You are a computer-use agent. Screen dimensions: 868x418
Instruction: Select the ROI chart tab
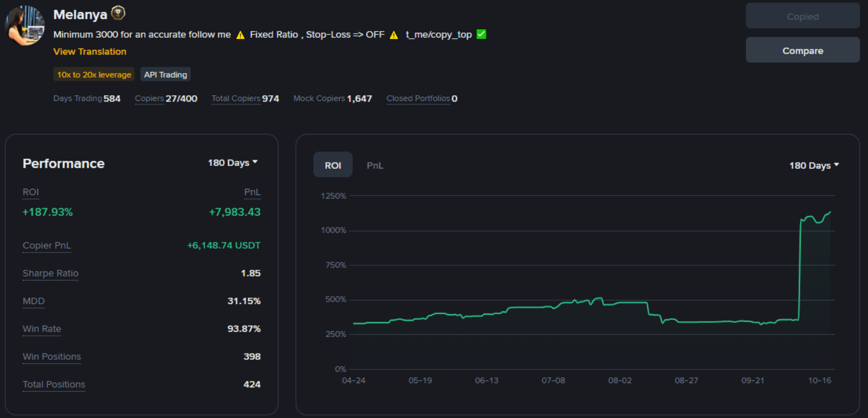point(333,165)
